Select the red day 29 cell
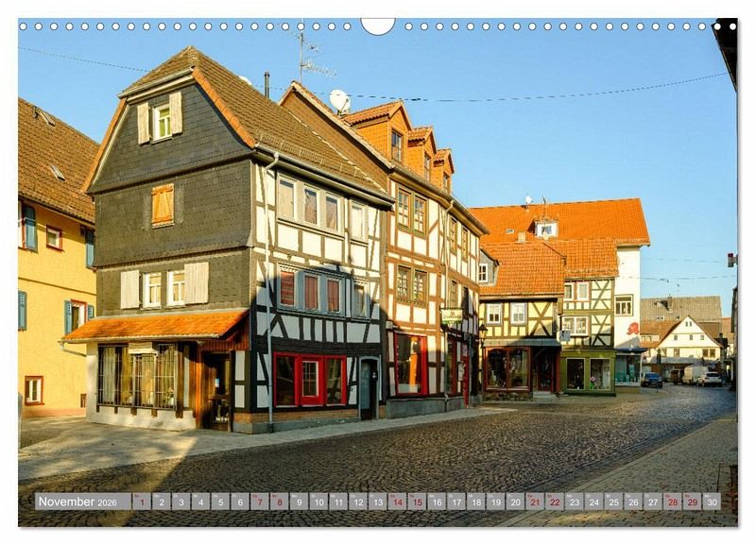Image resolution: width=756 pixels, height=545 pixels. (693, 502)
